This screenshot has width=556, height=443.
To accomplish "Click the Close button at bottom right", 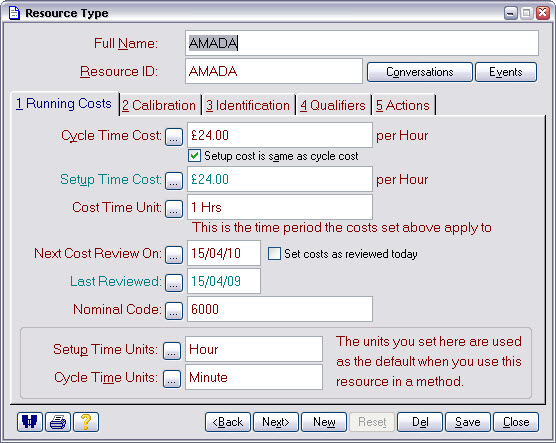I will [x=516, y=422].
